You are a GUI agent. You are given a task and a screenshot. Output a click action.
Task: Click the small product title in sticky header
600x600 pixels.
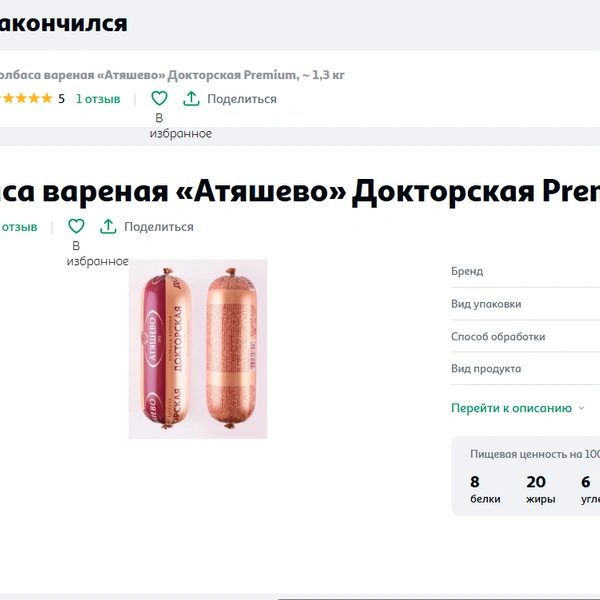coord(172,75)
